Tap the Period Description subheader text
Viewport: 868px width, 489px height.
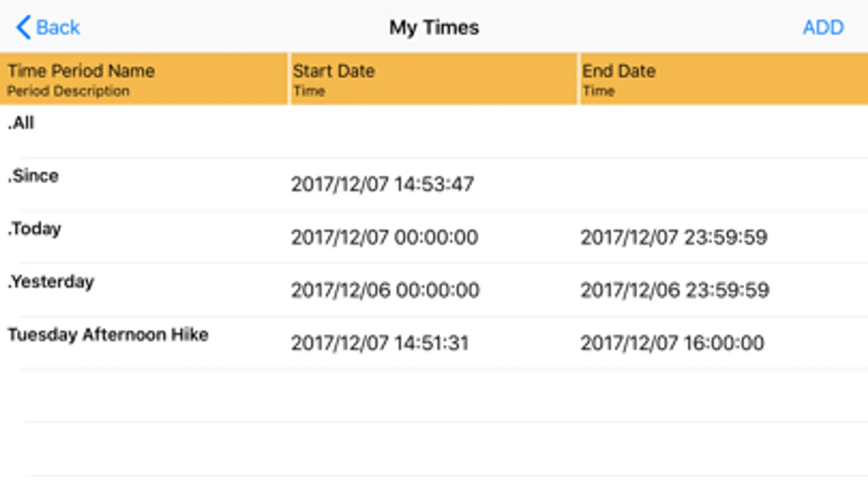68,91
